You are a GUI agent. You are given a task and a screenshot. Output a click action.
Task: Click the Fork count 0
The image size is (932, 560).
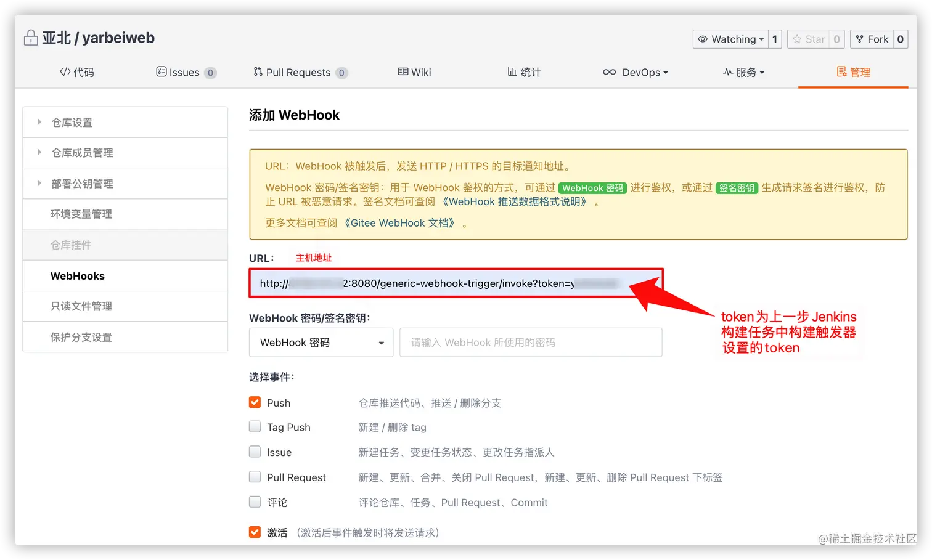[901, 39]
